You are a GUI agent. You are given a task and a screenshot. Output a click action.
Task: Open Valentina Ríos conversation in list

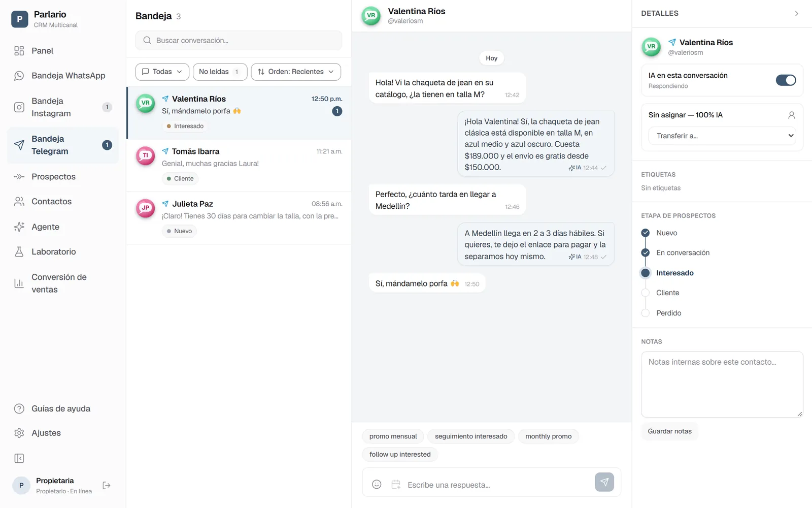click(239, 113)
